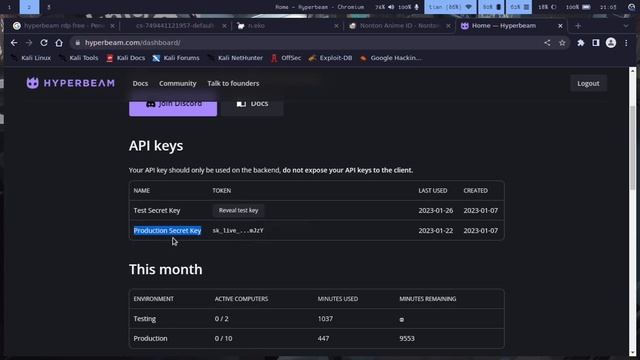Screen dimensions: 640x360
Task: Open the Kali Tools bookmark
Action: coord(79,58)
